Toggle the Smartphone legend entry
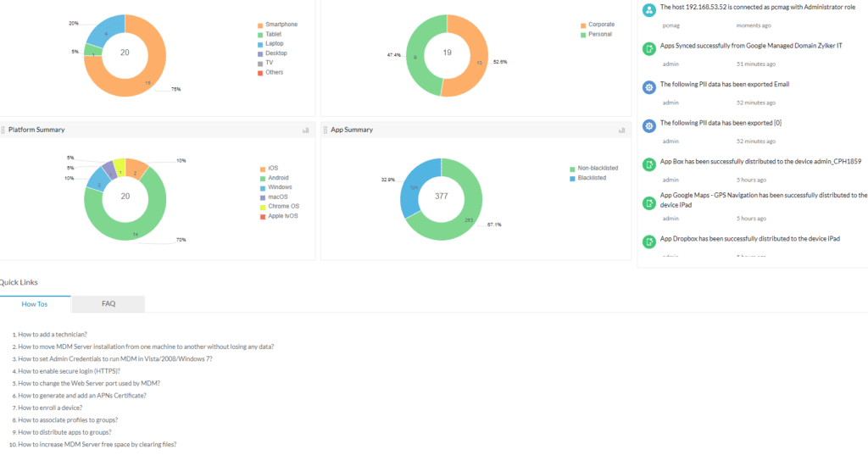The width and height of the screenshot is (868, 455). pos(281,25)
